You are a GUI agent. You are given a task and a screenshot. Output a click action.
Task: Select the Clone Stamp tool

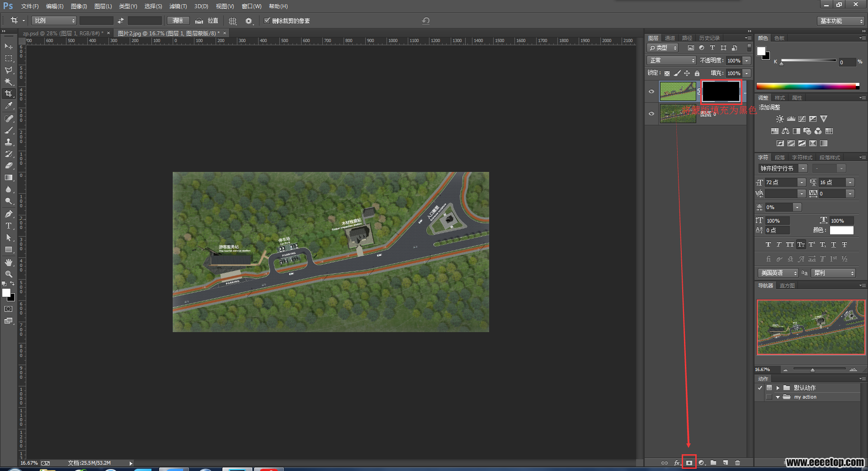click(9, 142)
